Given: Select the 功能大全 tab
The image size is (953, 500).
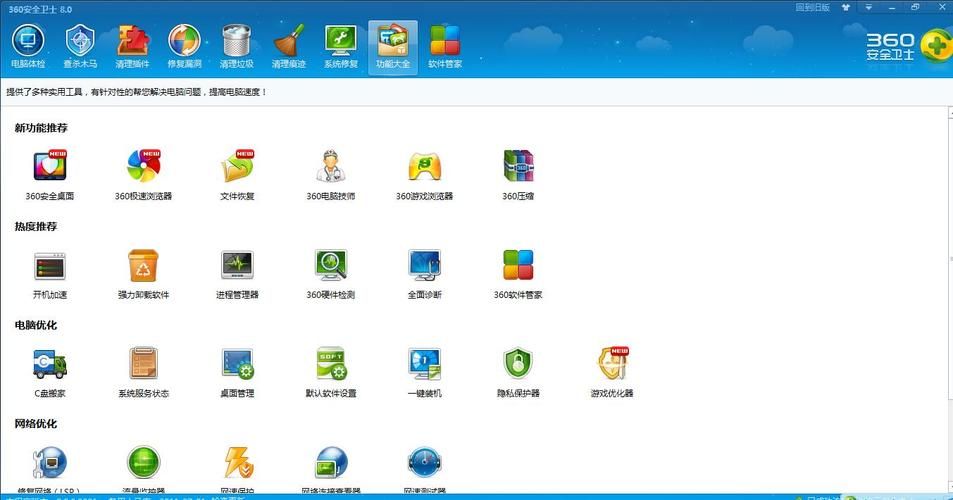Looking at the screenshot, I should coord(393,47).
